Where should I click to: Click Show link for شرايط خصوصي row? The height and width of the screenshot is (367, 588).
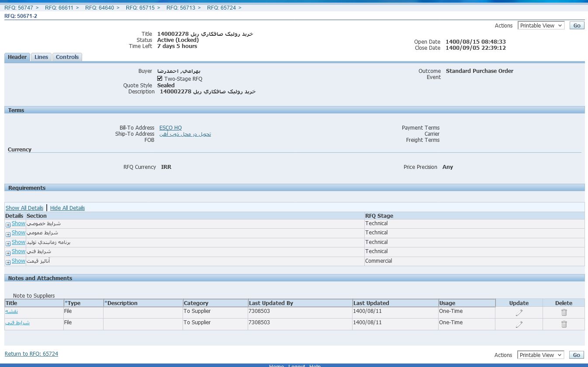[x=18, y=223]
